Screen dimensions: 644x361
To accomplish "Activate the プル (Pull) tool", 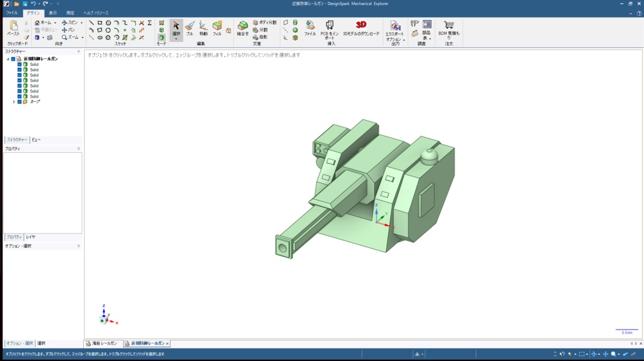I will tap(189, 28).
